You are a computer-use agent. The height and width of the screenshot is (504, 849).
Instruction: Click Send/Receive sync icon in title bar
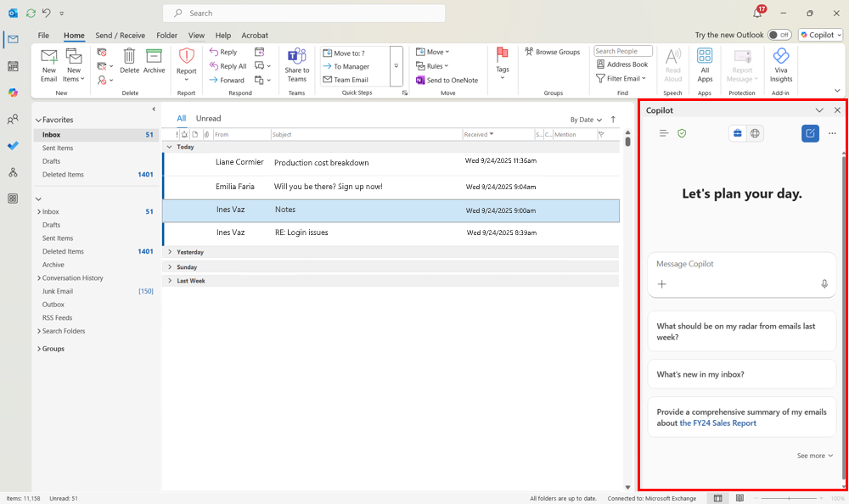click(x=31, y=13)
